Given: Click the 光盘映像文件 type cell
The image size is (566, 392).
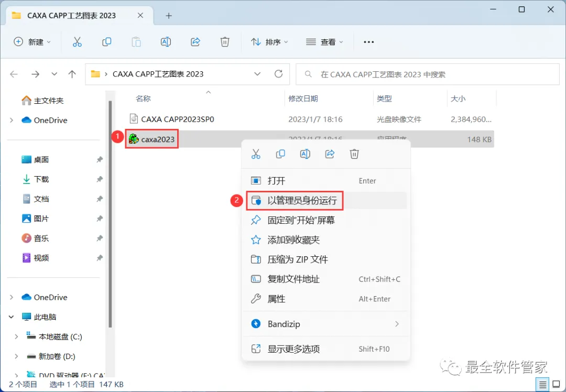Looking at the screenshot, I should tap(399, 119).
